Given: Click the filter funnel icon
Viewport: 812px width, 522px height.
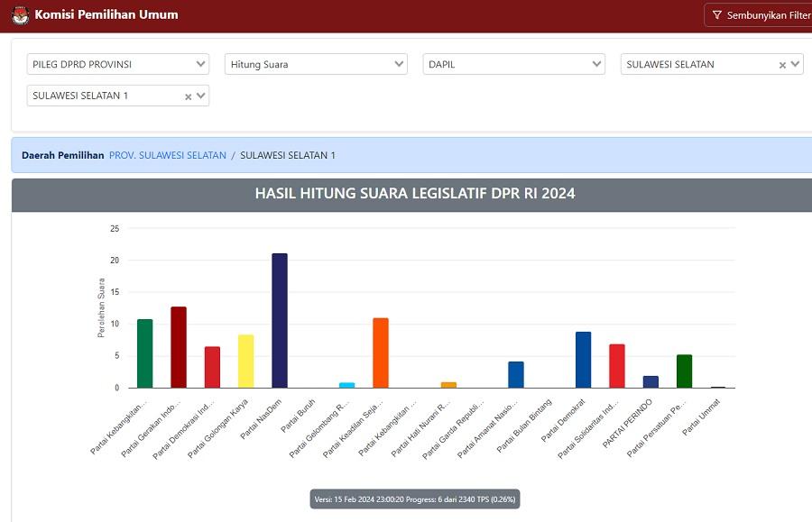Looking at the screenshot, I should pyautogui.click(x=716, y=15).
